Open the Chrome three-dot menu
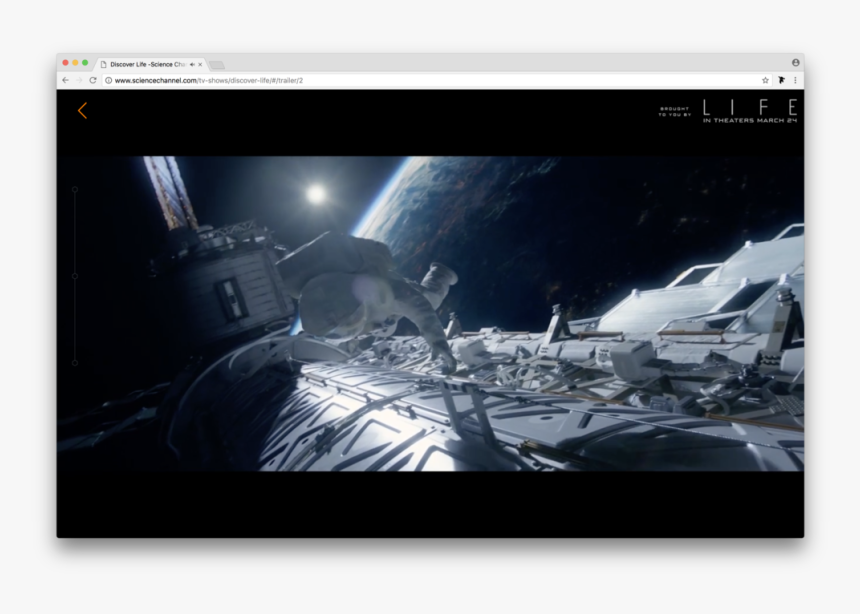 point(795,80)
